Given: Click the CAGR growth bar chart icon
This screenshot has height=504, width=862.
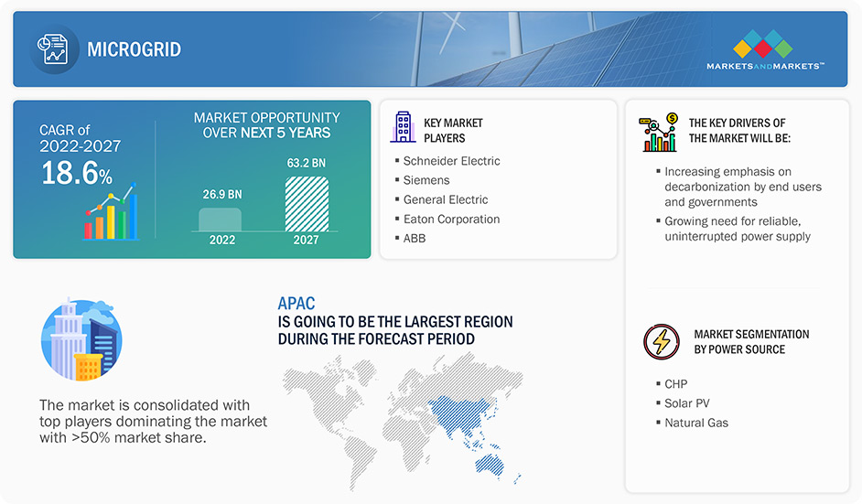Looking at the screenshot, I should (x=111, y=214).
